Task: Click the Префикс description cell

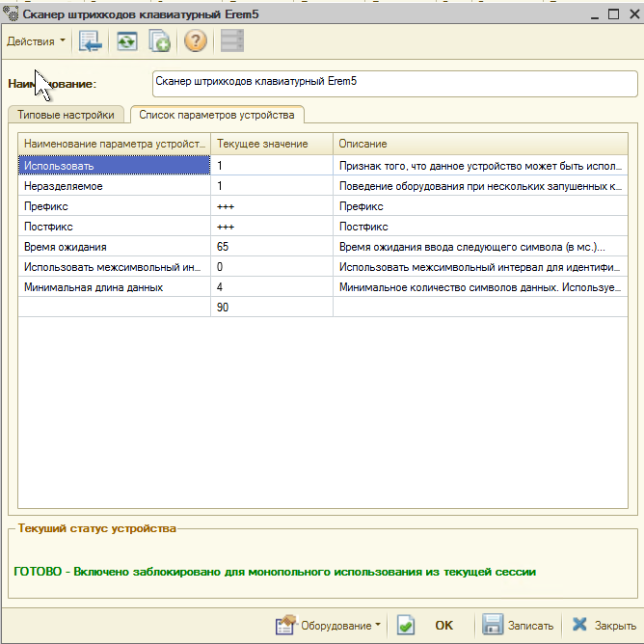Action: (480, 206)
